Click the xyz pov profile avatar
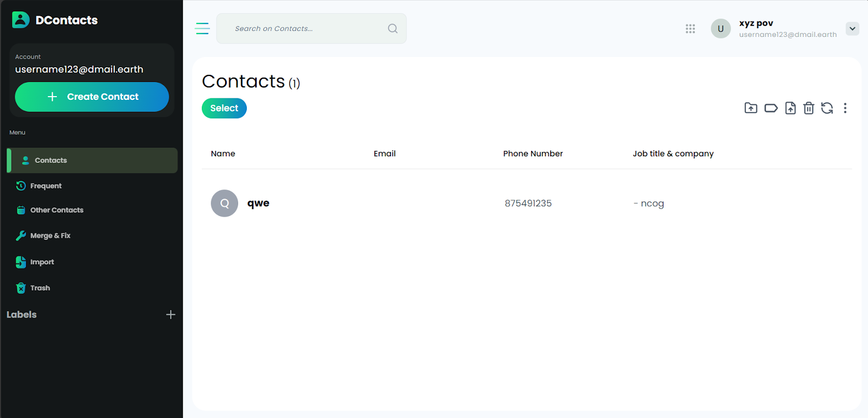This screenshot has height=418, width=868. [x=720, y=28]
